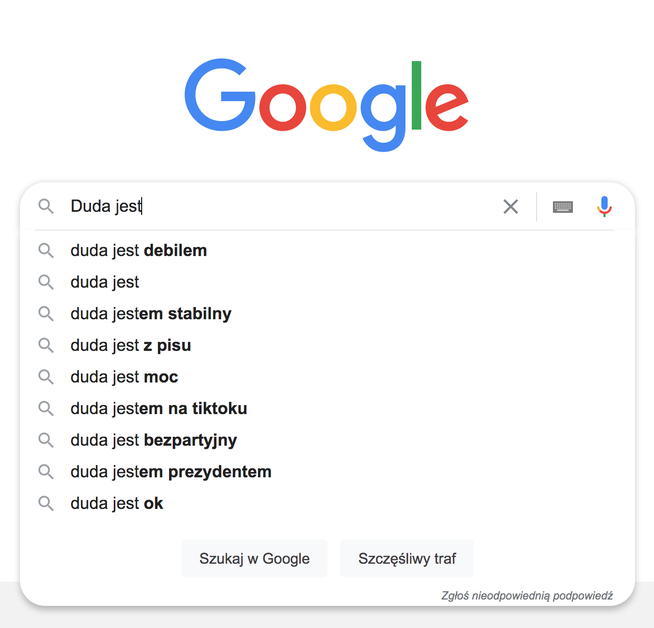Click magnifier icon beside 'duda jest z pisu'
654x628 pixels.
(x=46, y=345)
